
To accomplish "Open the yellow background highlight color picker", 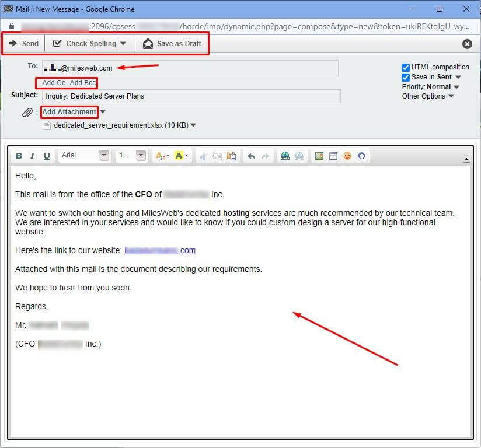I will point(181,156).
